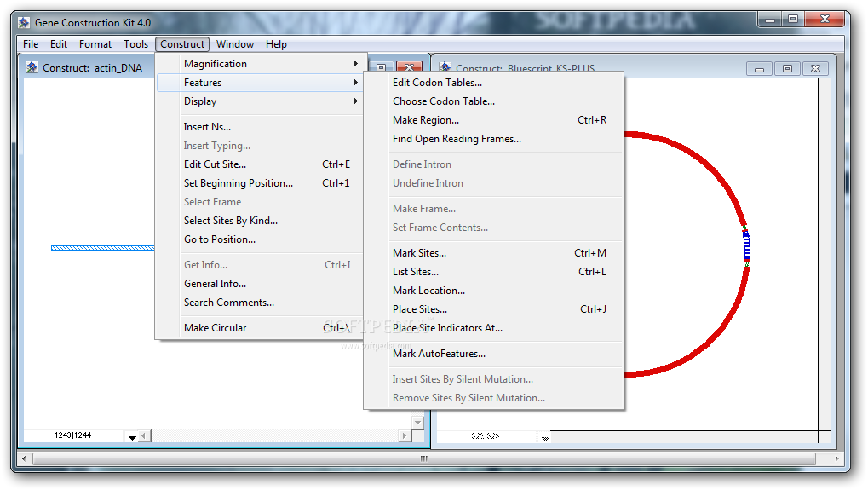Minimize the Gene Construction Kit application
This screenshot has width=868, height=490.
click(769, 20)
